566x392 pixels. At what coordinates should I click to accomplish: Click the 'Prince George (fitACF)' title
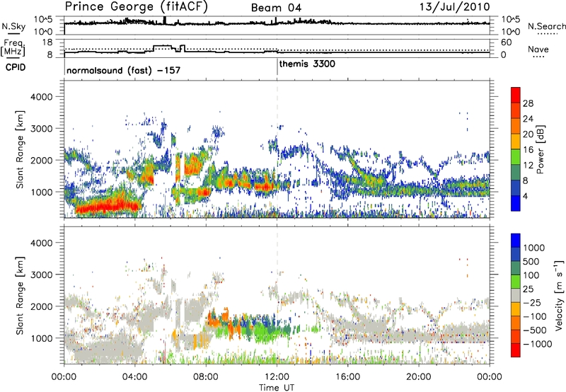click(137, 7)
